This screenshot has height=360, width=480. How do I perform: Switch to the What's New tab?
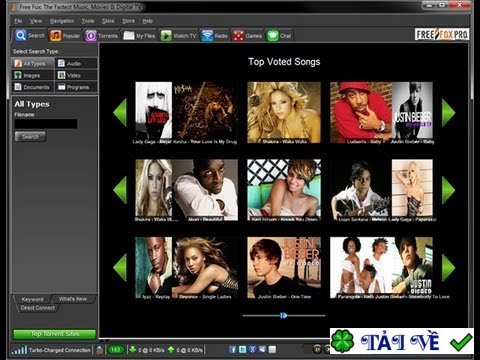click(73, 299)
